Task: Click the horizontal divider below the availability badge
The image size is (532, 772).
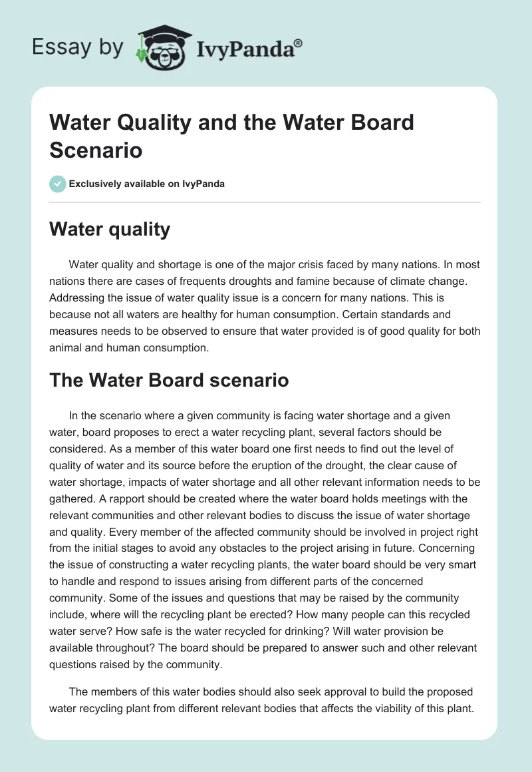Action: (265, 202)
